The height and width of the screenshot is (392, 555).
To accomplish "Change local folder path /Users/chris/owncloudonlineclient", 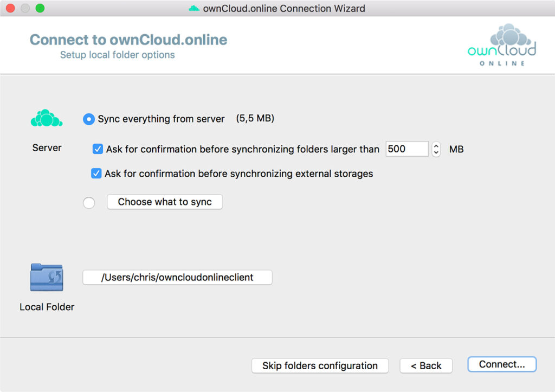I will coord(177,278).
